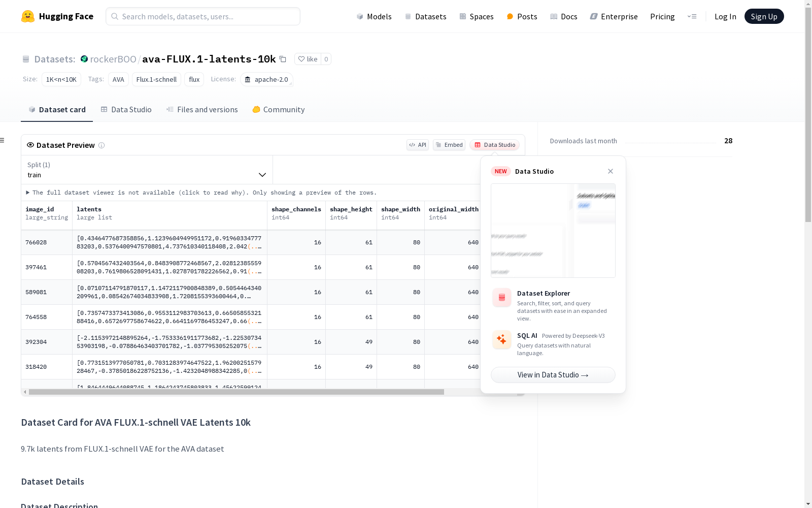Viewport: 812px width, 508px height.
Task: Click the downloads last month value 28
Action: (x=728, y=141)
